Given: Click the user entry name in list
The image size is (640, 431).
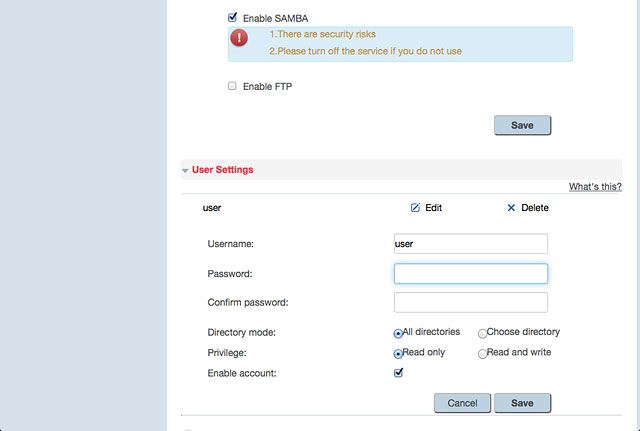Looking at the screenshot, I should (x=212, y=208).
